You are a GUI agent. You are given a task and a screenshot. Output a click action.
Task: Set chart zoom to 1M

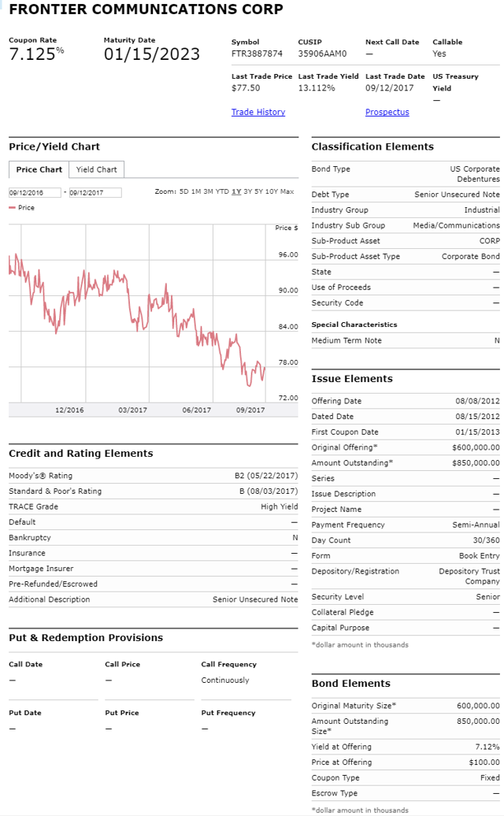(x=196, y=191)
